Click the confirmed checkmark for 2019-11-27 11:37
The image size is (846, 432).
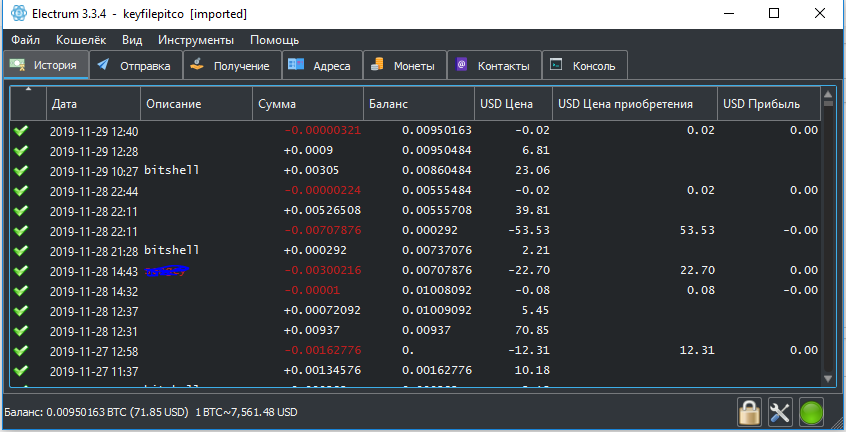pyautogui.click(x=21, y=371)
